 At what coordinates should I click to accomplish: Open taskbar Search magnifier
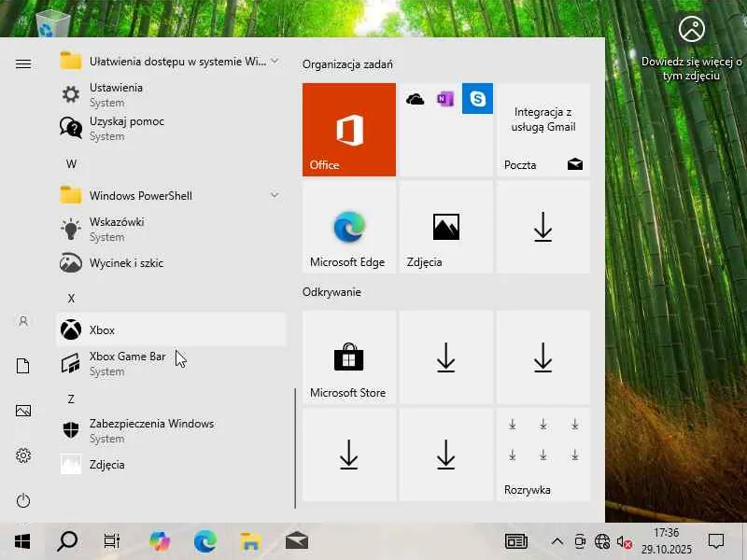(x=67, y=541)
